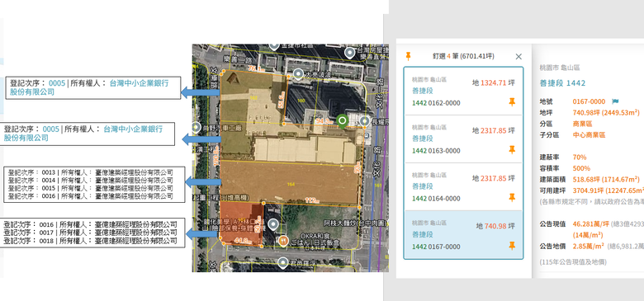Viewport: 644px width, 301px height.
Task: Click the 子分區 value 中心商業區
Action: coord(589,135)
